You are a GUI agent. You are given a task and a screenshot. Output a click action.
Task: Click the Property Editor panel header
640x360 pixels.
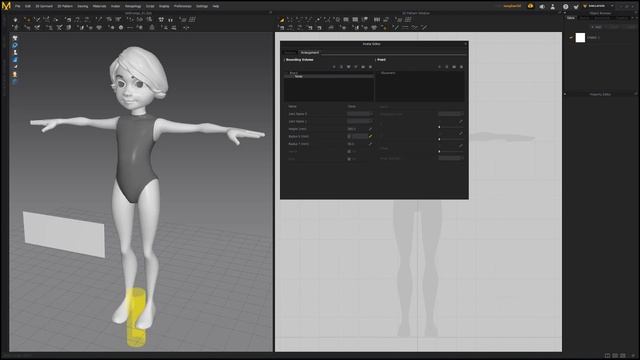600,94
